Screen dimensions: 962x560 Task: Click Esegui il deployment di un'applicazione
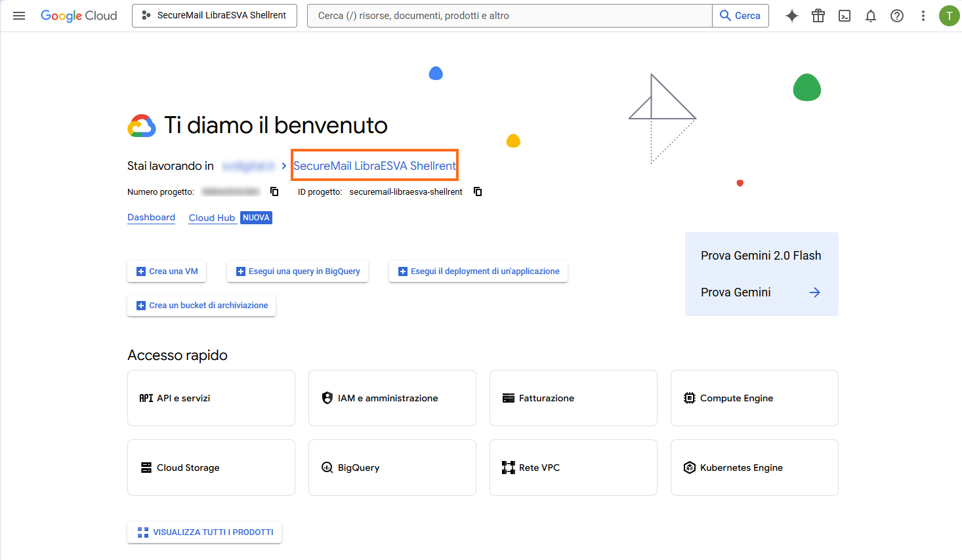click(x=478, y=271)
